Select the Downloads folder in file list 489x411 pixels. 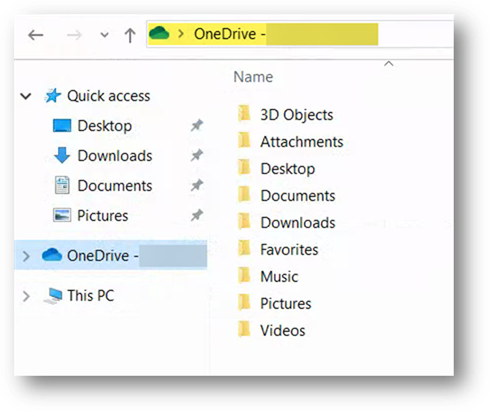point(298,223)
